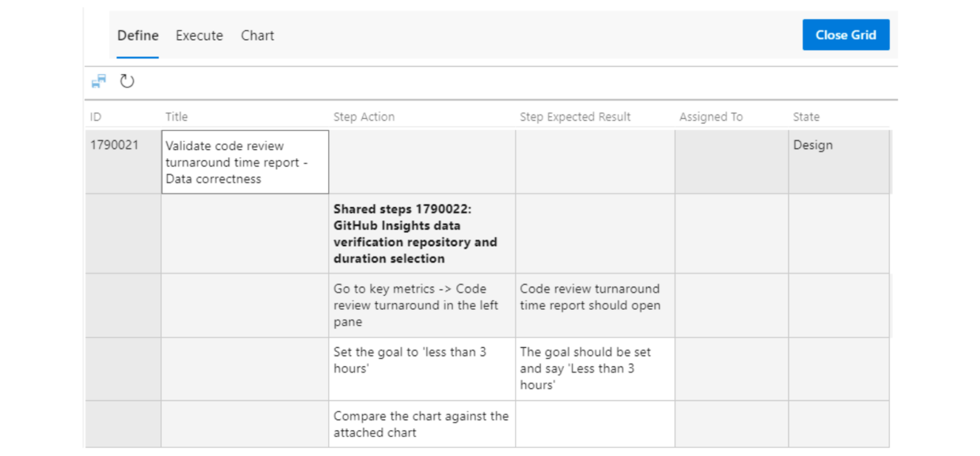Viewport: 980px width, 456px height.
Task: Select the Define tab
Action: [x=137, y=36]
